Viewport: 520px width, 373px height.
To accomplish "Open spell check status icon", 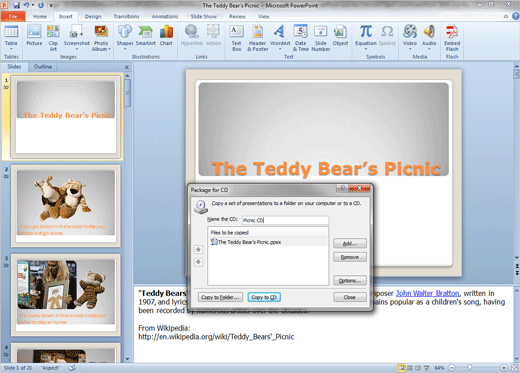I will pyautogui.click(x=72, y=368).
